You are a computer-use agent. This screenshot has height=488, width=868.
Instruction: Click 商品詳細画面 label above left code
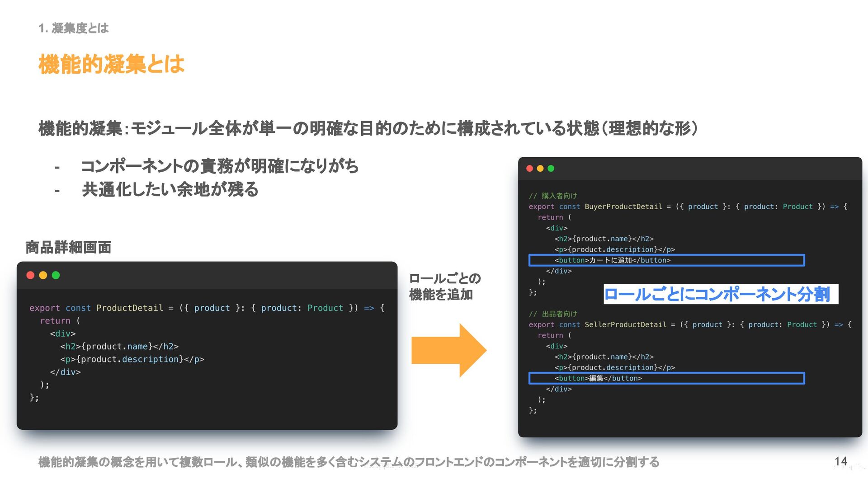click(68, 247)
